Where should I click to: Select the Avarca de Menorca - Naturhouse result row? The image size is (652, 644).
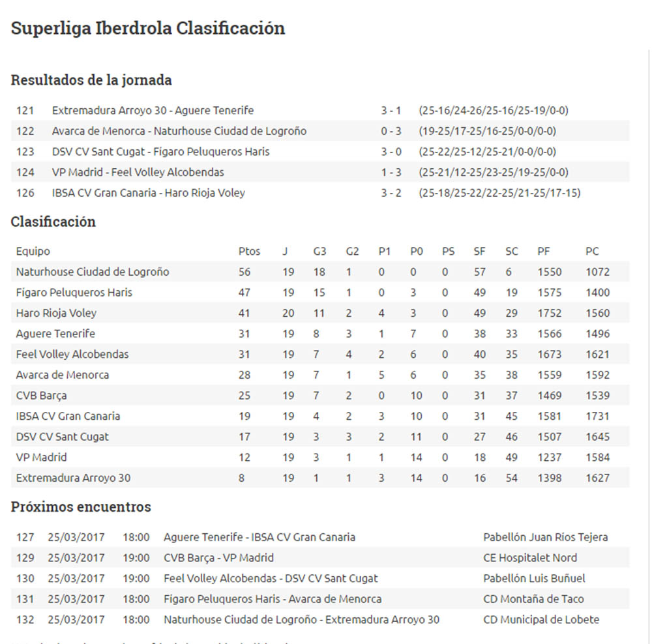[179, 131]
